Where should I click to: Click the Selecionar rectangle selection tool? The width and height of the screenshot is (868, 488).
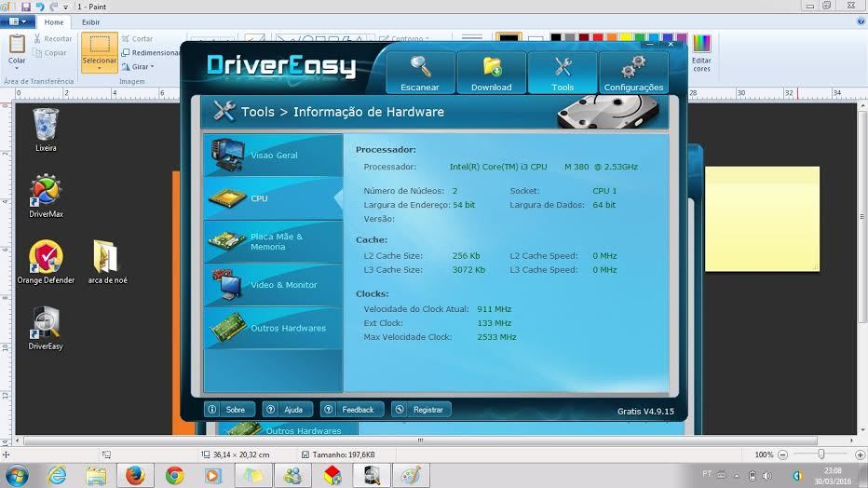[x=100, y=45]
